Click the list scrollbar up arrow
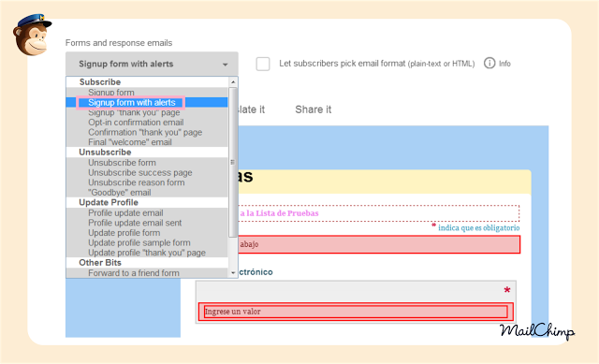599x364 pixels. click(233, 82)
